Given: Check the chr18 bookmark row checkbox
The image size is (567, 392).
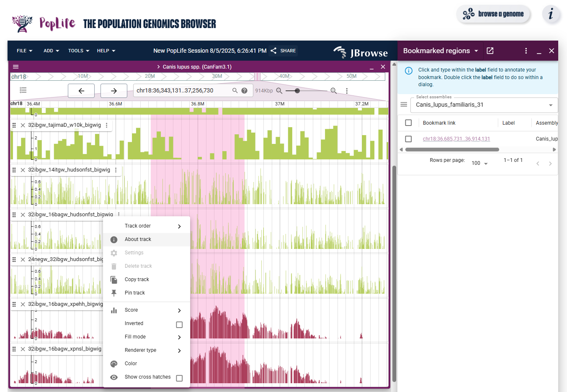Looking at the screenshot, I should pyautogui.click(x=408, y=139).
